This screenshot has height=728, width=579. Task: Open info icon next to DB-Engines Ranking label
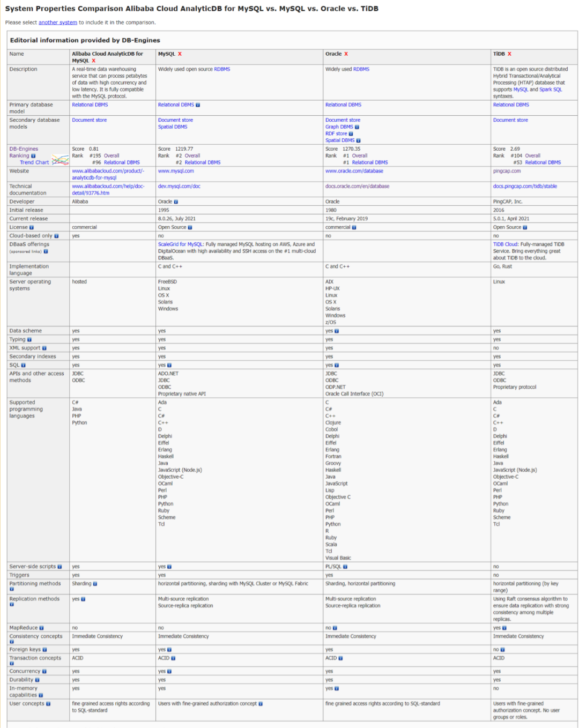(x=33, y=156)
